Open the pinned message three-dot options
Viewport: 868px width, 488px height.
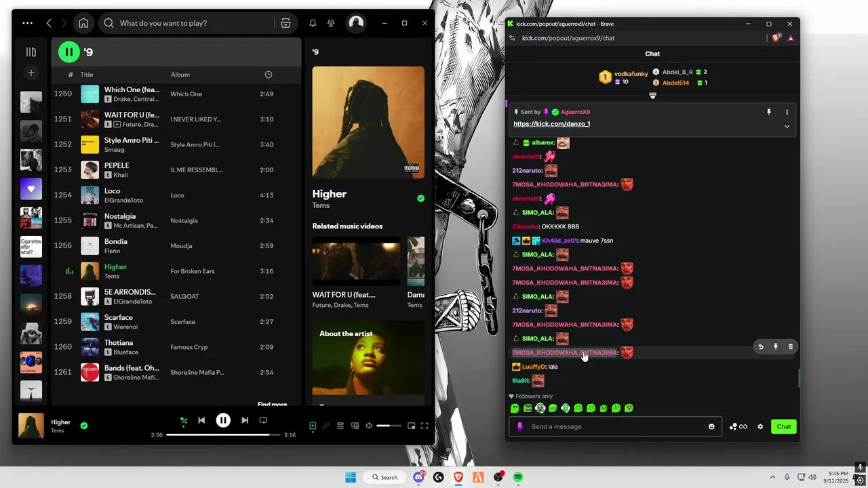pos(787,112)
